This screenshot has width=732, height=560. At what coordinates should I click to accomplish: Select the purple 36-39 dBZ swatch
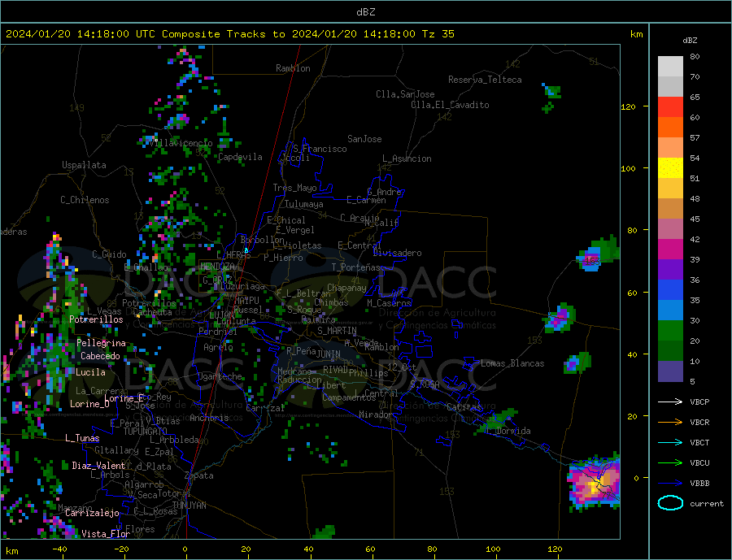pos(670,270)
